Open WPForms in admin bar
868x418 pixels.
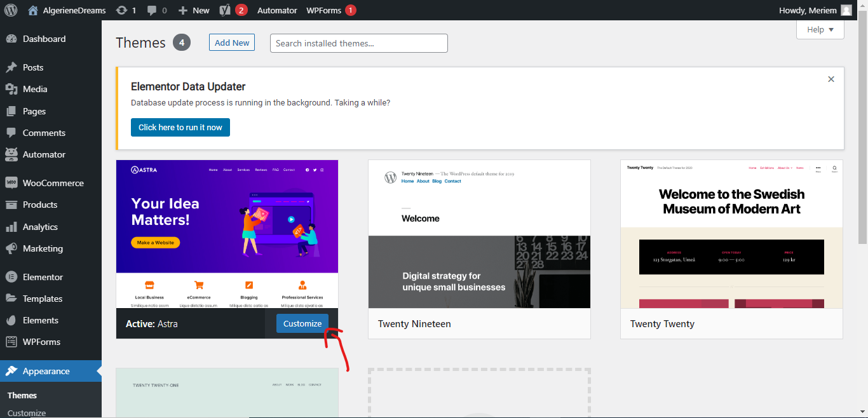(331, 10)
